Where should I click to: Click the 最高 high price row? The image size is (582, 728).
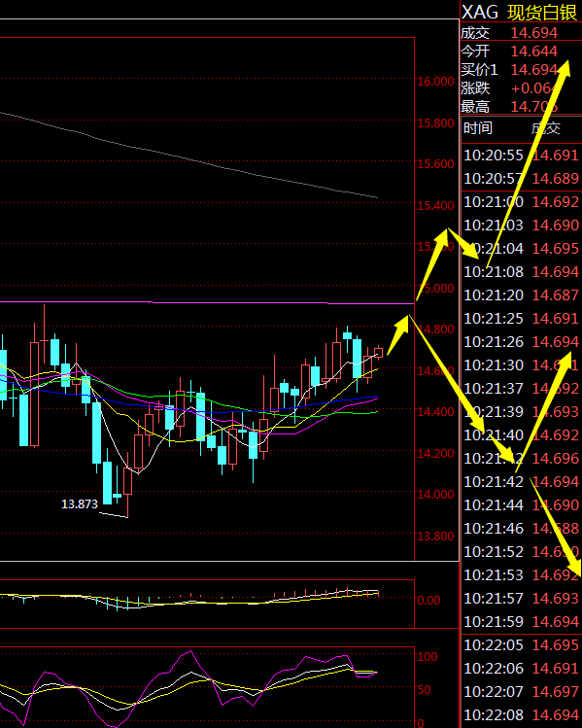(x=521, y=107)
